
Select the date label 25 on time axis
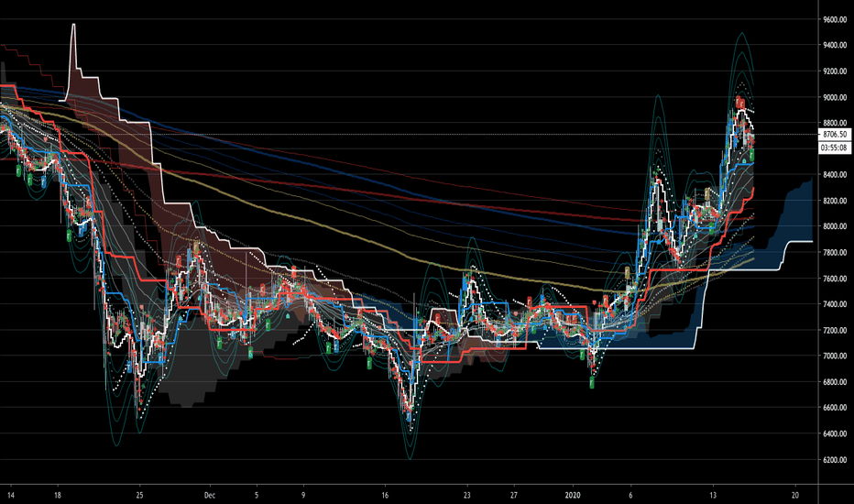(x=140, y=495)
